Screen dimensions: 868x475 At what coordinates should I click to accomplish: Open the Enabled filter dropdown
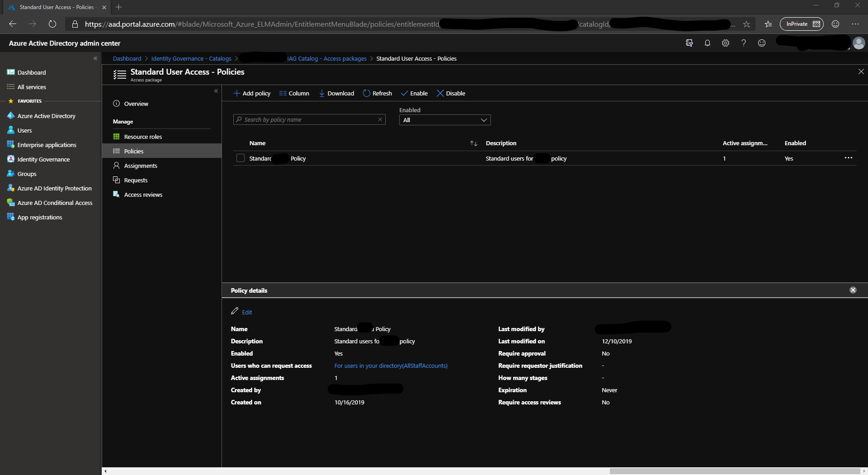445,120
